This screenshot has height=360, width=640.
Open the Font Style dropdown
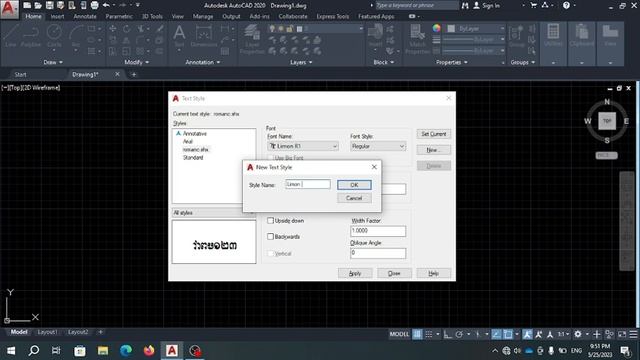pyautogui.click(x=378, y=146)
